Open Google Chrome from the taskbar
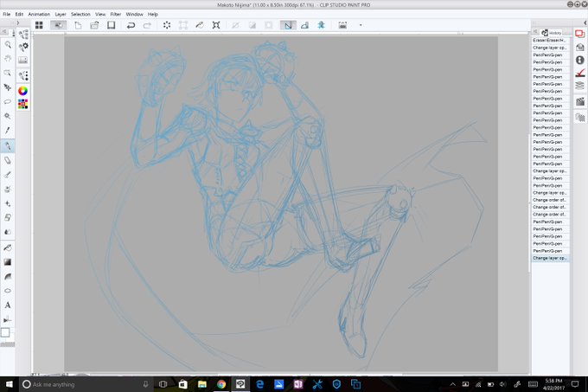 [221, 384]
